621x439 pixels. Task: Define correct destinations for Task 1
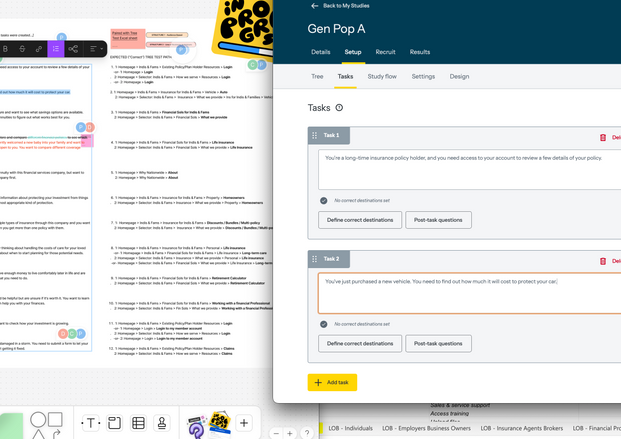click(360, 220)
